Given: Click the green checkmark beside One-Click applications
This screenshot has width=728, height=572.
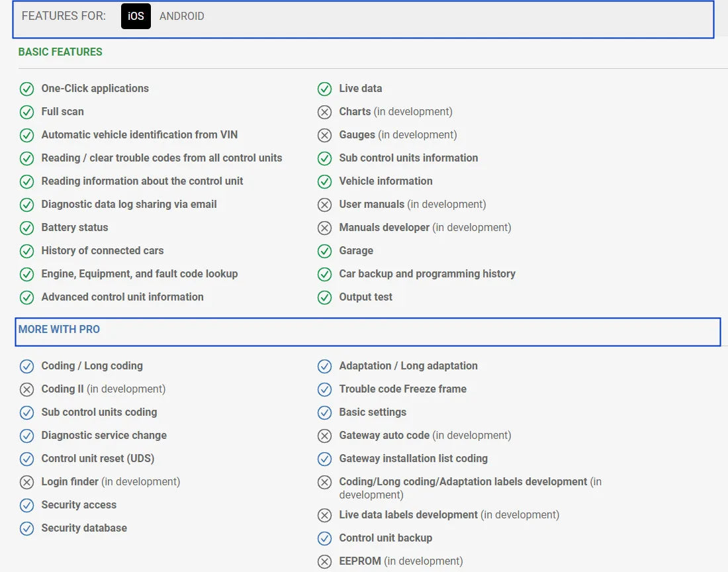Looking at the screenshot, I should [26, 89].
